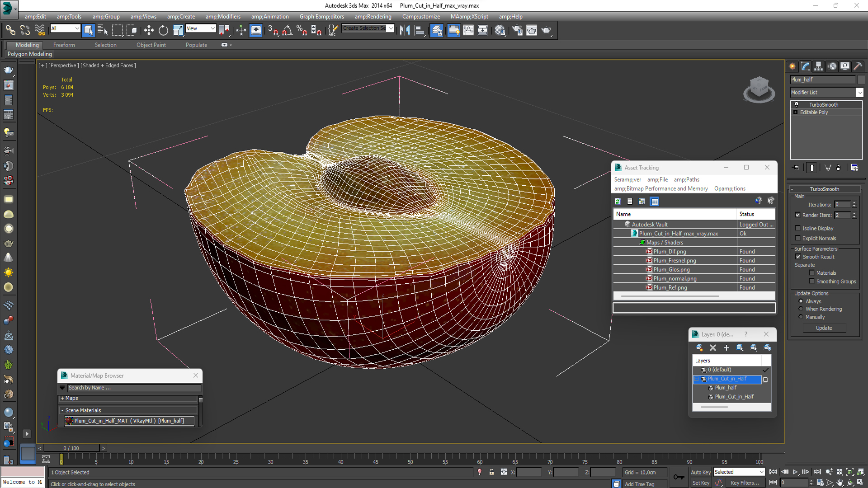Open Key Filters dialog
The image size is (868, 488).
[x=745, y=483]
